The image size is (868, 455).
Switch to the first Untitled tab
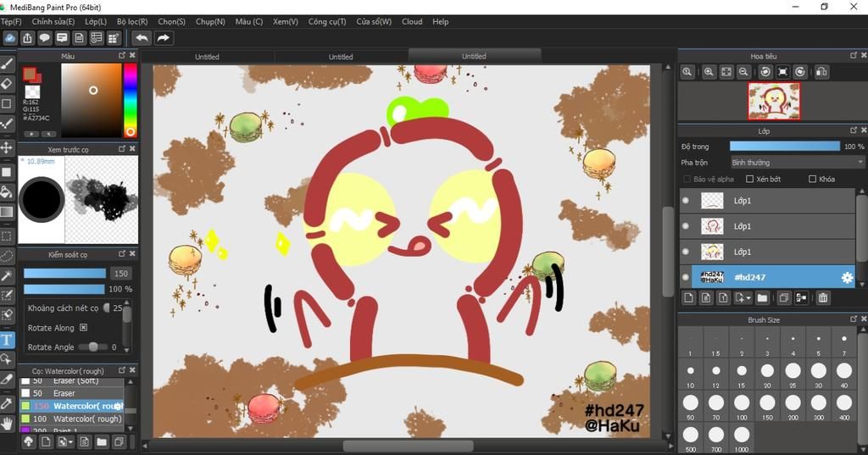[x=207, y=57]
